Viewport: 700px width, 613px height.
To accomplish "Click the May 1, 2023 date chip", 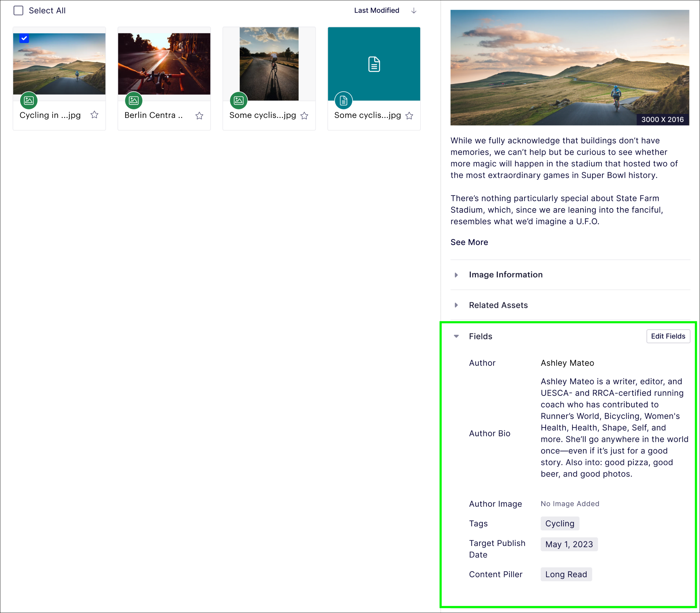I will (x=569, y=544).
